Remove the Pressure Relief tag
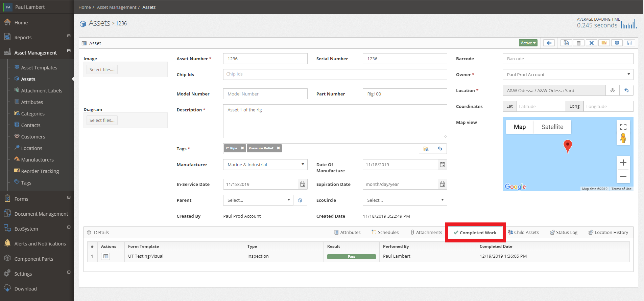This screenshot has width=644, height=301. coord(278,148)
